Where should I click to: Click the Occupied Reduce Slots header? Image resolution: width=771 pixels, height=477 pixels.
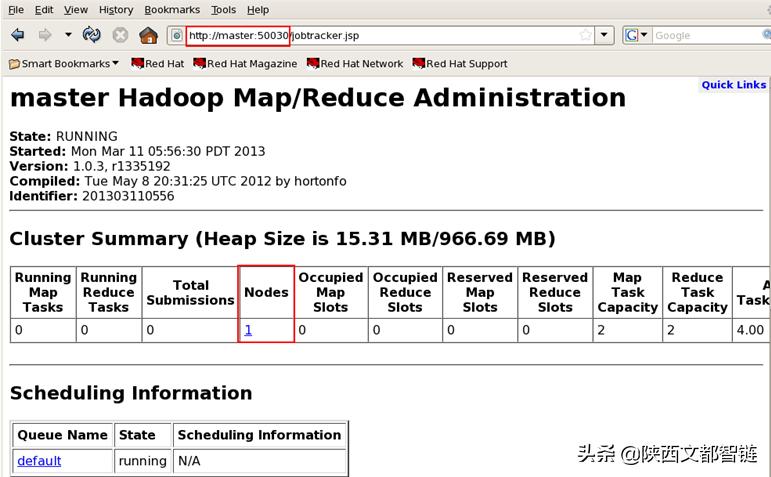(405, 292)
